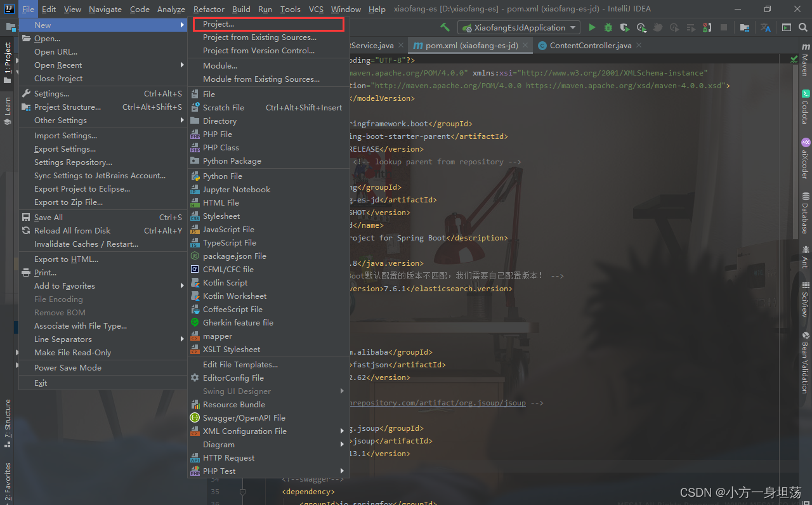The width and height of the screenshot is (812, 505).
Task: Close the ContentController.java tab
Action: point(639,45)
